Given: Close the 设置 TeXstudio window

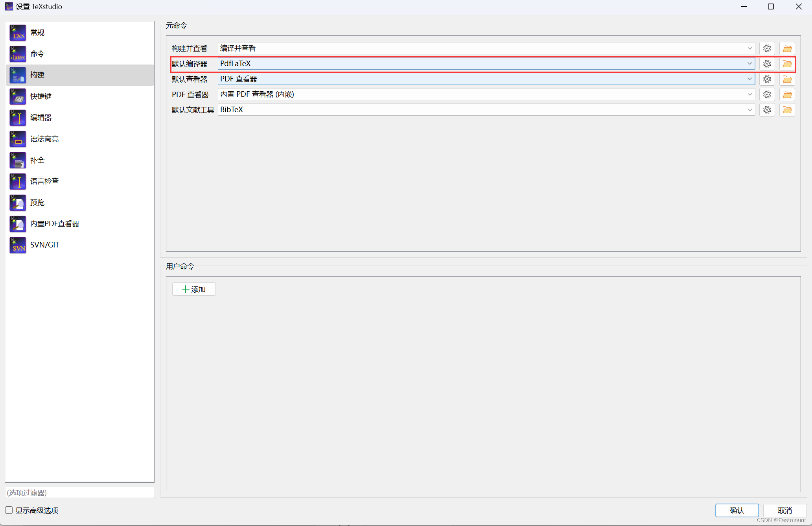Looking at the screenshot, I should click(799, 7).
